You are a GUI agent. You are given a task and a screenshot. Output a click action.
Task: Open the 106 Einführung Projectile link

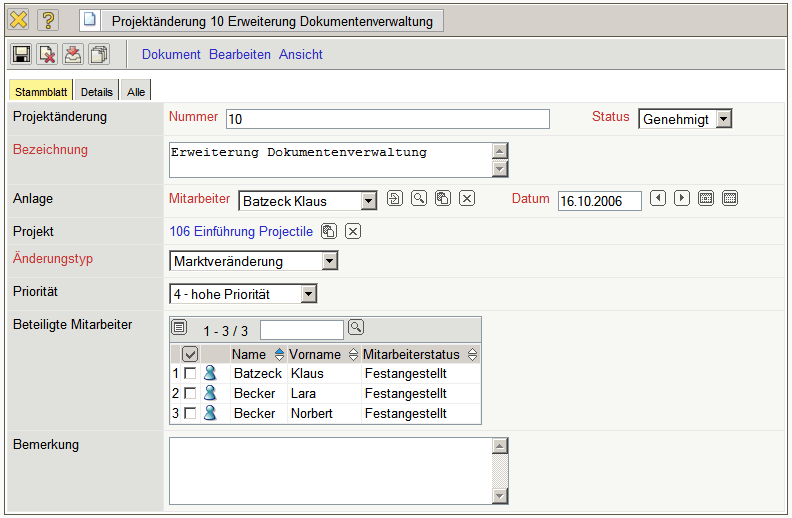pyautogui.click(x=241, y=232)
